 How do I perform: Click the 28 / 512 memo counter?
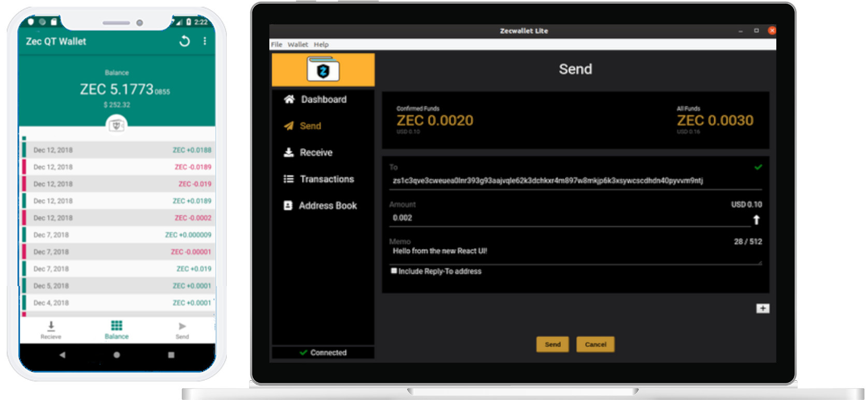748,241
